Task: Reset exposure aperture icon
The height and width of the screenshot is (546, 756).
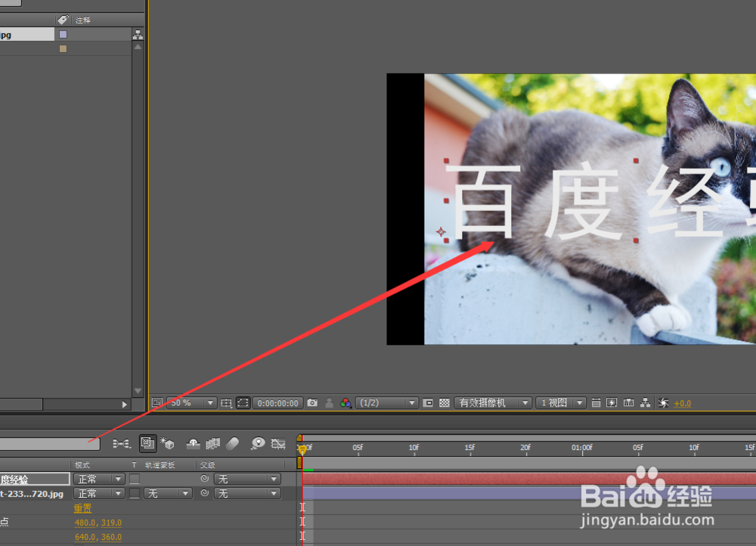Action: pos(664,403)
